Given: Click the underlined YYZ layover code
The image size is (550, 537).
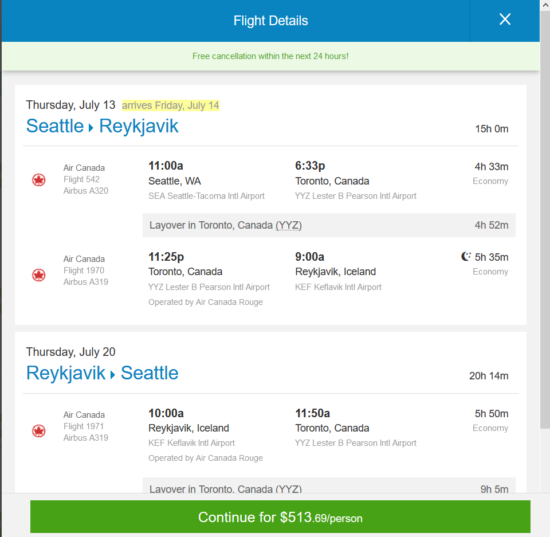Looking at the screenshot, I should coord(289,225).
